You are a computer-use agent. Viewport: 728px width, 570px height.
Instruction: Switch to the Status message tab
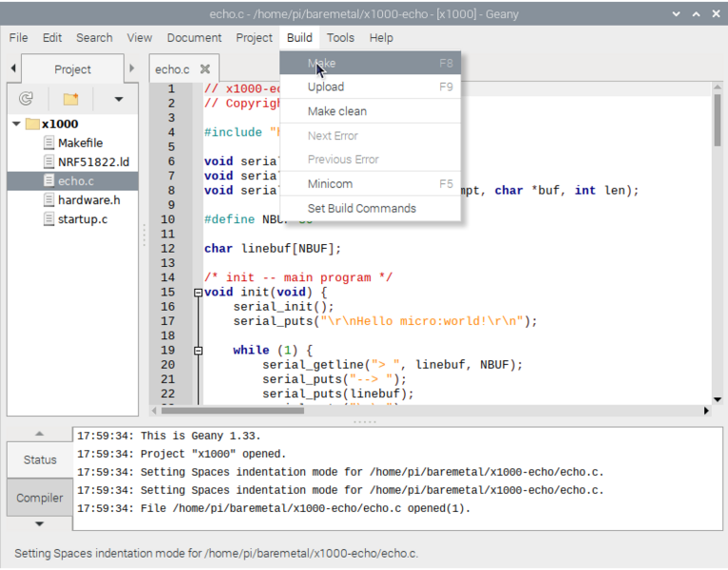coord(40,460)
